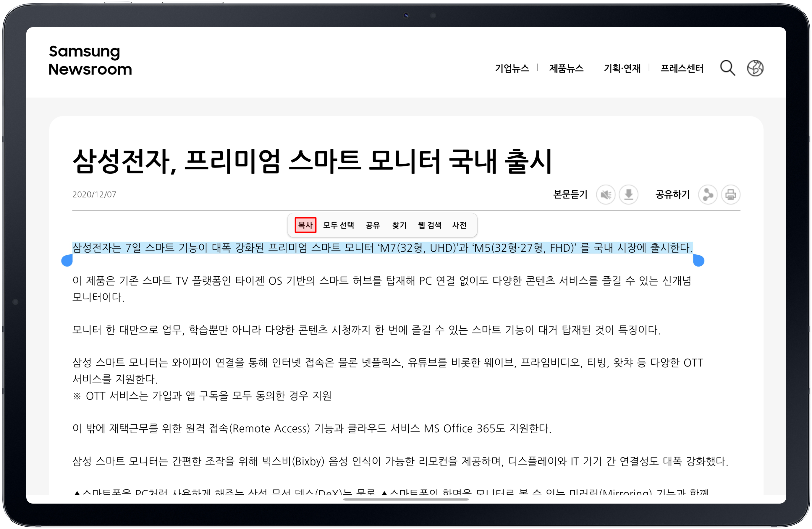Viewport: 812px width, 529px height.
Task: Open 기획·연재 navigation item
Action: (x=622, y=69)
